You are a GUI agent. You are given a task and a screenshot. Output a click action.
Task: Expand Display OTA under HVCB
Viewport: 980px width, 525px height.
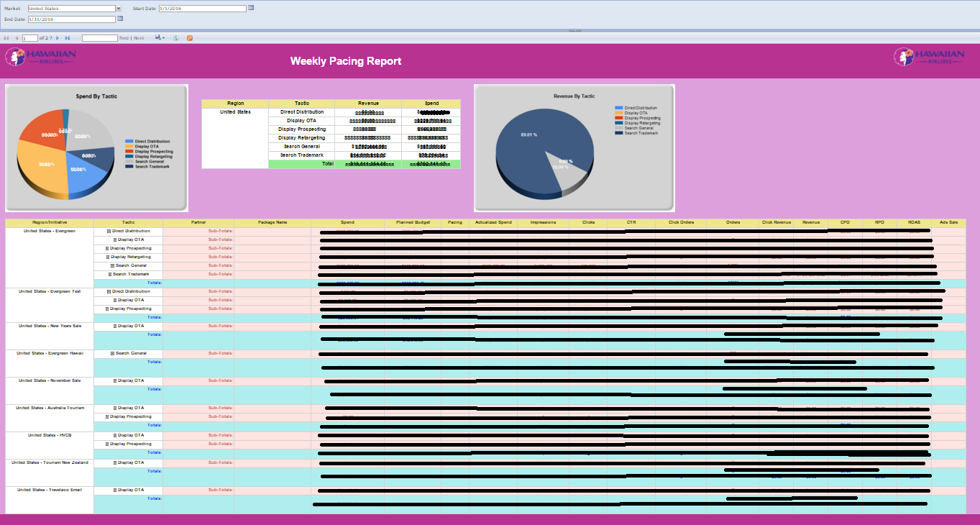tap(115, 436)
